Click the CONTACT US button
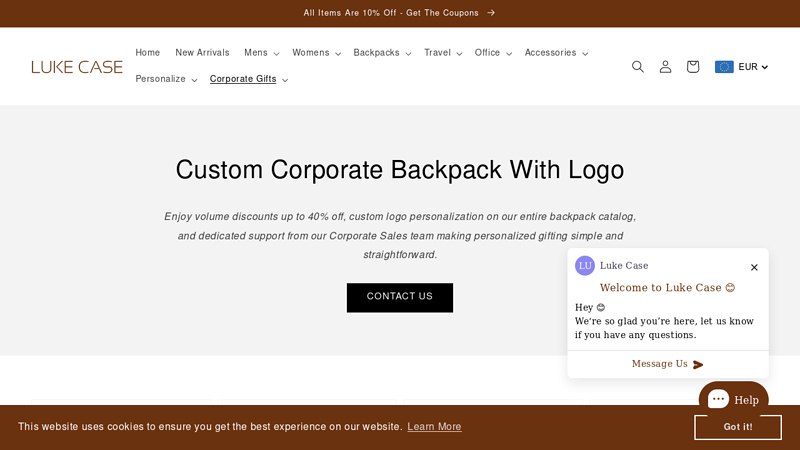The height and width of the screenshot is (450, 800). (400, 298)
